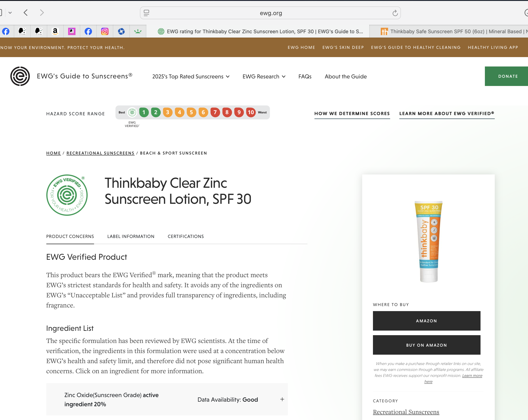Click the Thinkbaby sunscreen tube image
The image size is (528, 420).
pos(429,241)
